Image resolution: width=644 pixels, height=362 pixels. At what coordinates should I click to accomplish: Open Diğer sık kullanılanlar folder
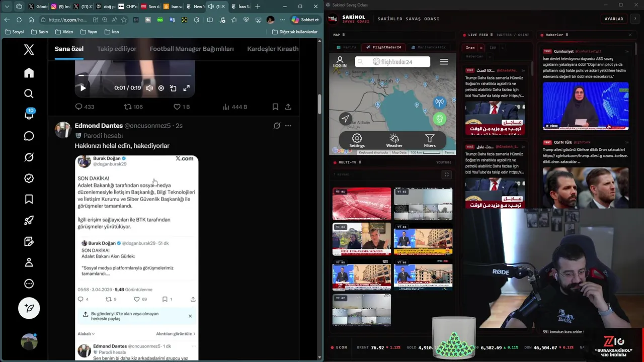click(x=295, y=32)
